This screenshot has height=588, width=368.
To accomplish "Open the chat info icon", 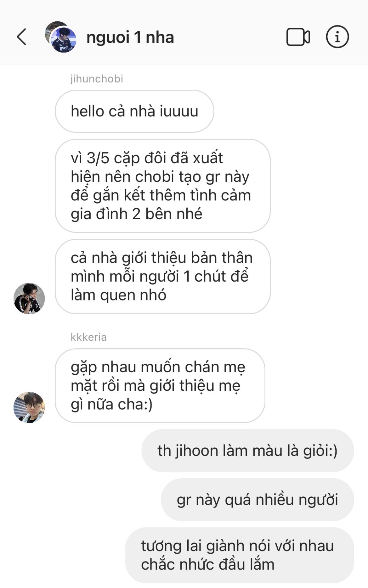I will [337, 37].
